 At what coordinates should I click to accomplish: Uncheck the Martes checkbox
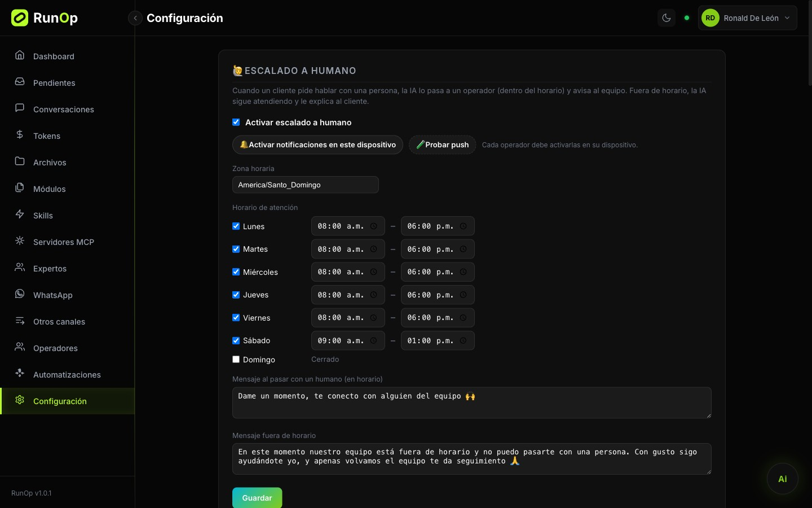pos(236,249)
